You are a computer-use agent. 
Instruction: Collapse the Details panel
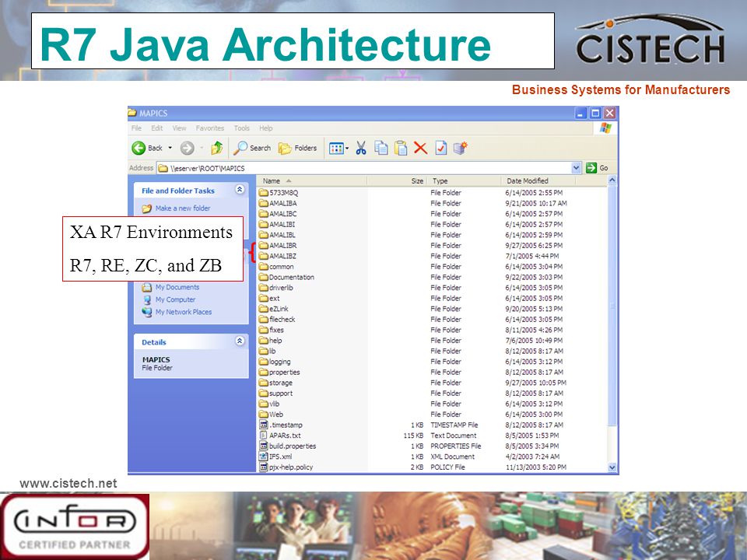240,341
